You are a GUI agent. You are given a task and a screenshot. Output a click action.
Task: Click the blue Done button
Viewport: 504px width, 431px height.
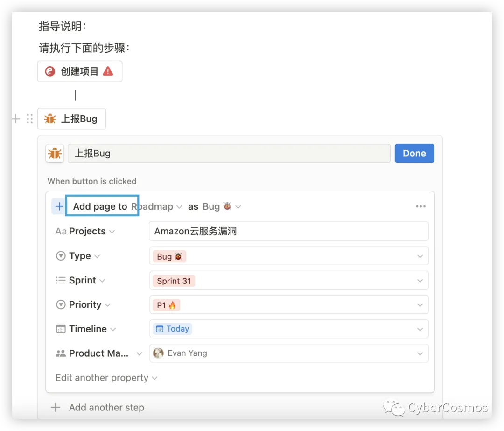click(414, 154)
